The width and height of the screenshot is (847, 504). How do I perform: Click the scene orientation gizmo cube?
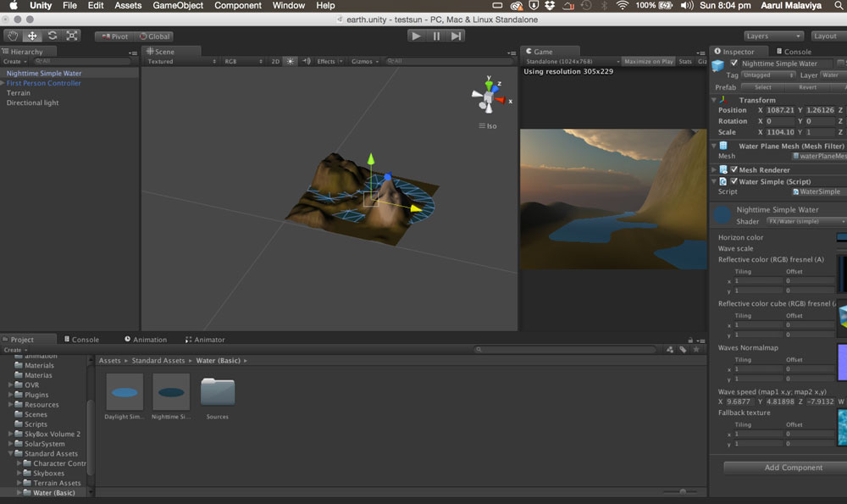point(487,98)
